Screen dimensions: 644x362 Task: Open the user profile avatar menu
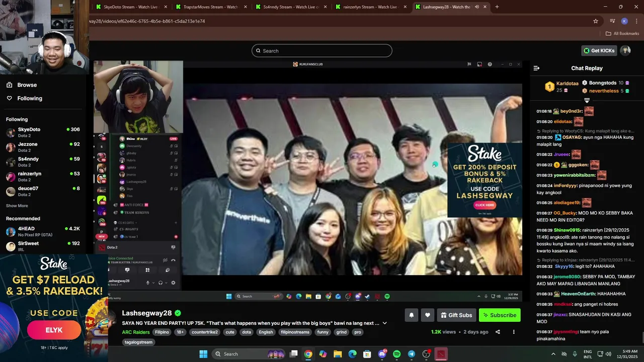click(x=625, y=50)
